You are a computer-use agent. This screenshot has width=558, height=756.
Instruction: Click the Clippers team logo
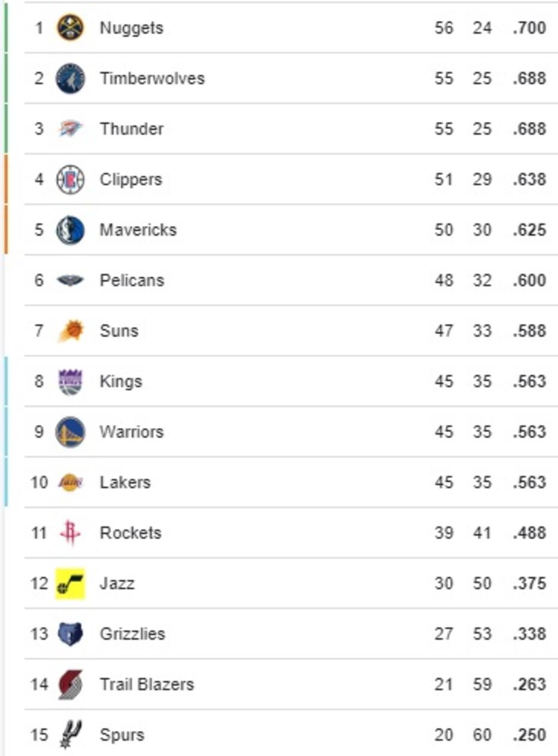pyautogui.click(x=70, y=180)
